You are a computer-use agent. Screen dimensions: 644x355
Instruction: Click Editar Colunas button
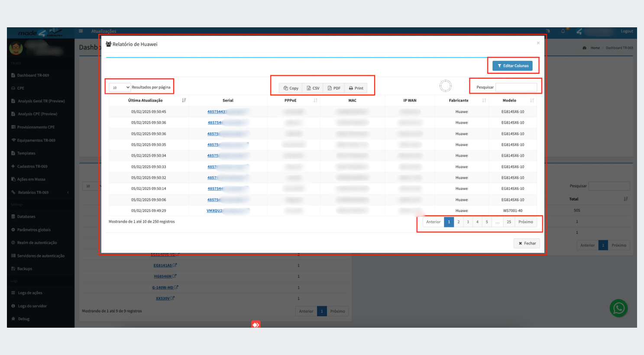pos(512,66)
